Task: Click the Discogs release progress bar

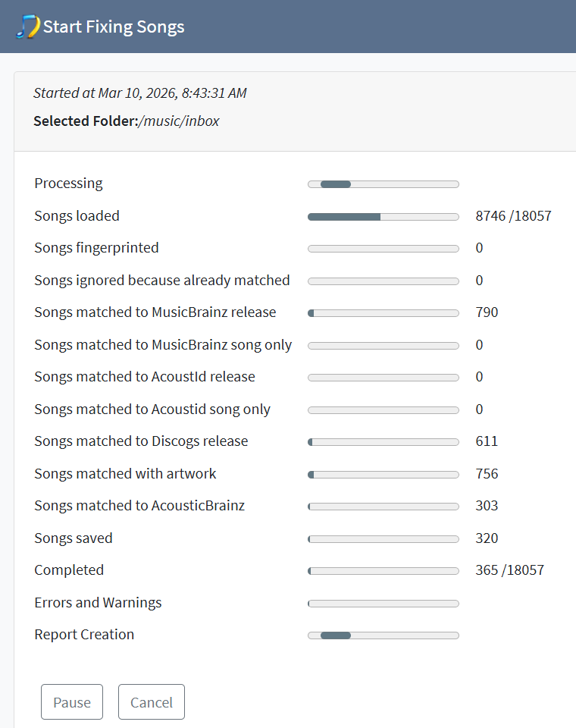Action: (x=383, y=442)
